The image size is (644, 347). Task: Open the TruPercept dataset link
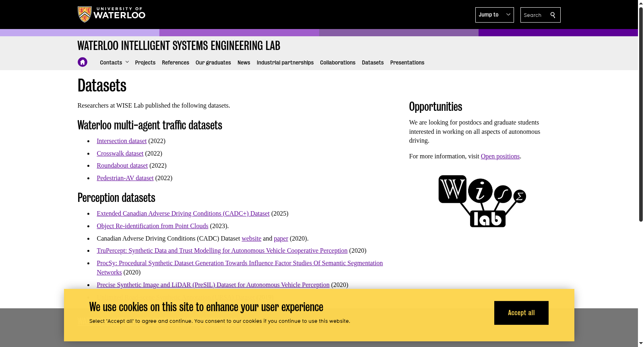pos(222,251)
